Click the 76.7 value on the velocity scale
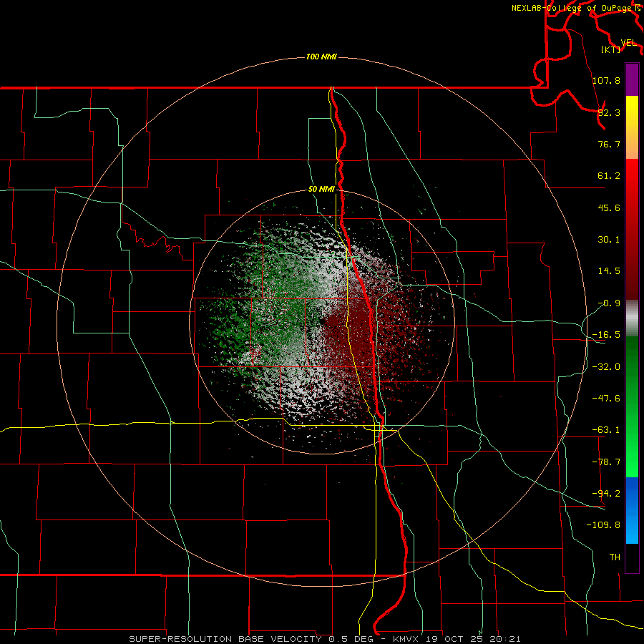 click(x=609, y=144)
